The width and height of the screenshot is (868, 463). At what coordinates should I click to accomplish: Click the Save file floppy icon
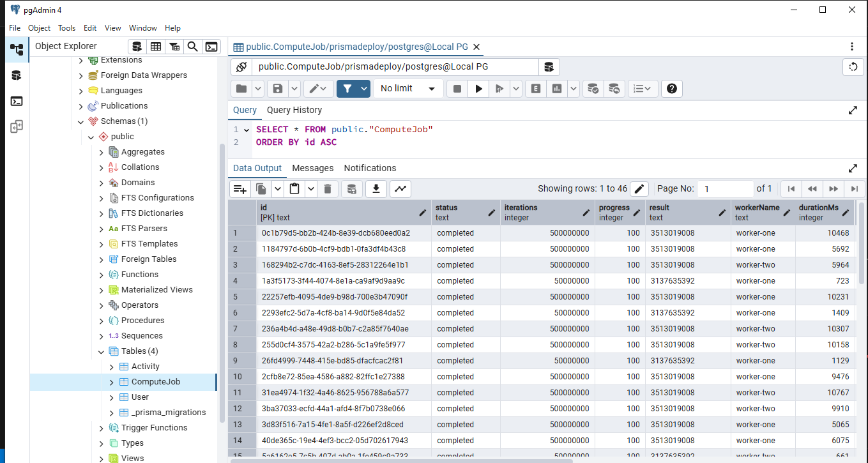point(278,89)
